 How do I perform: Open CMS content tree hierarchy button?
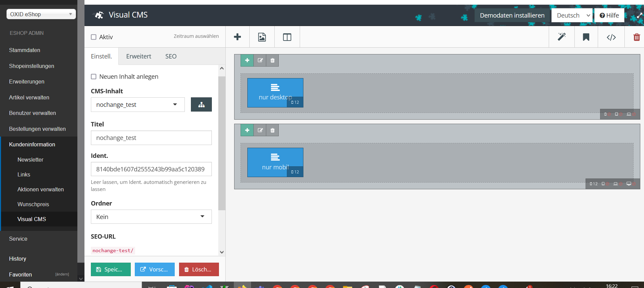point(201,104)
